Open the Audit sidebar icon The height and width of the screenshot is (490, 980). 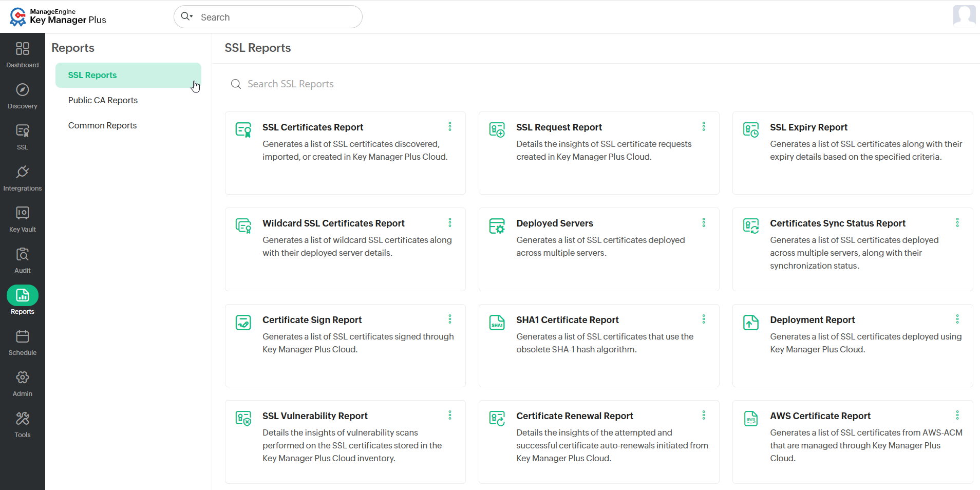coord(23,254)
